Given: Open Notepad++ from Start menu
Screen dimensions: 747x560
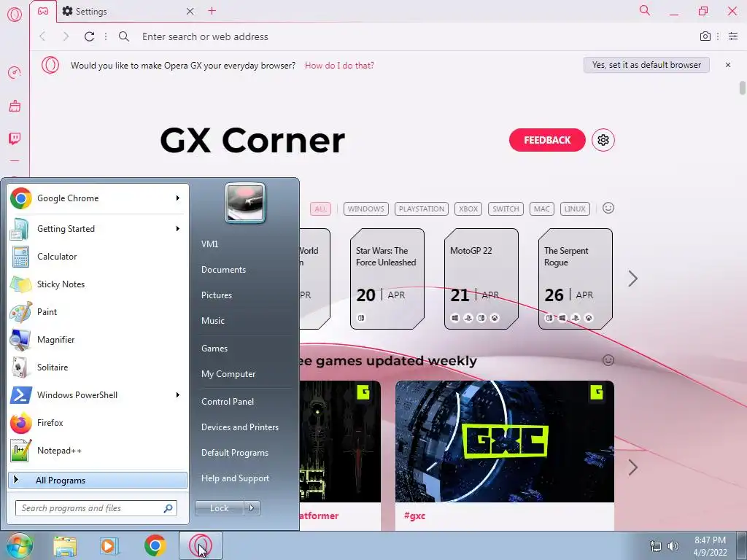Looking at the screenshot, I should pos(98,451).
